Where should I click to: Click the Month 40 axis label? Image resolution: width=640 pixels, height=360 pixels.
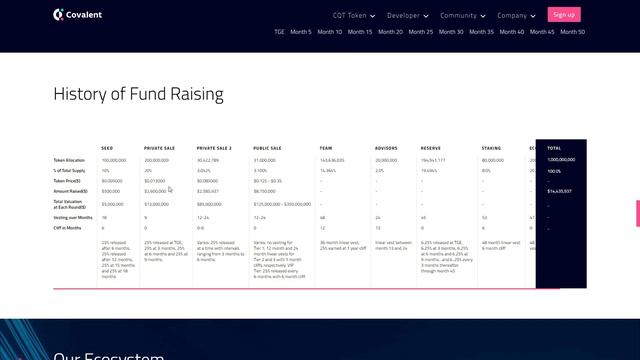point(512,32)
